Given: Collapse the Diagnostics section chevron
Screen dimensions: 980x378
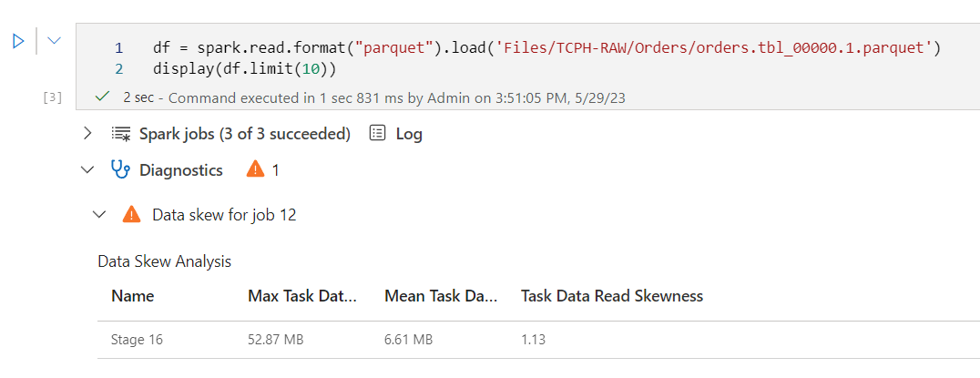Looking at the screenshot, I should tap(87, 169).
